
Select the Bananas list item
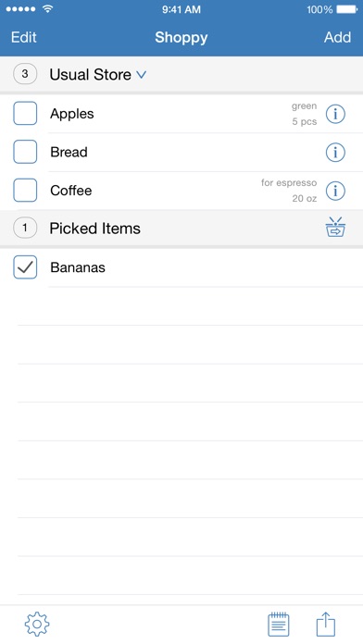[181, 267]
